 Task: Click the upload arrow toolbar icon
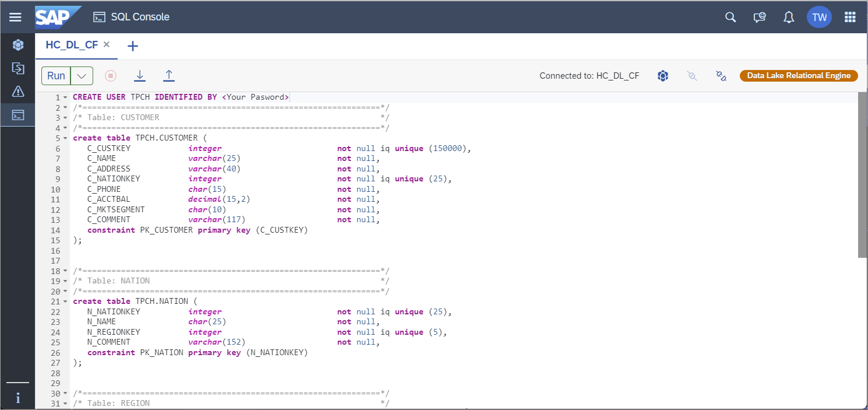(169, 76)
